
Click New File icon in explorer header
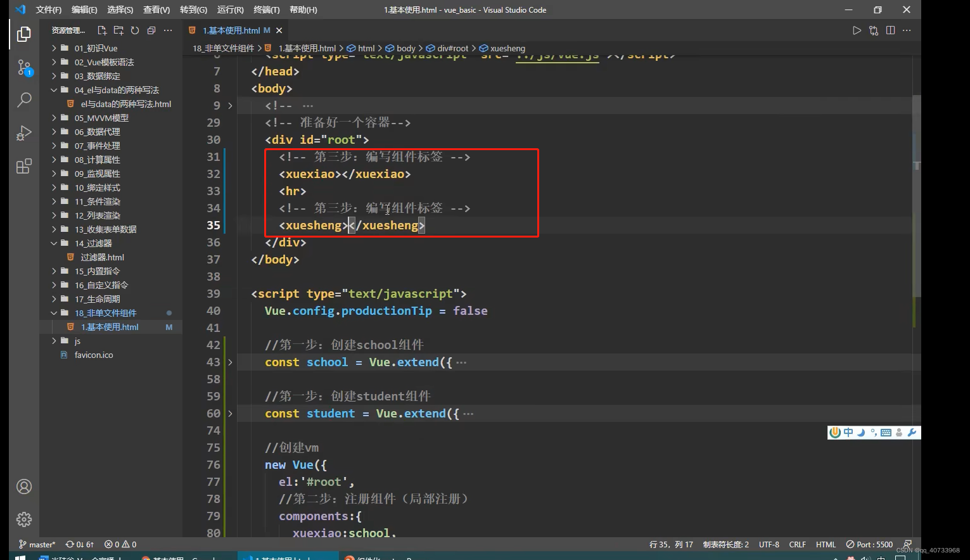coord(102,30)
